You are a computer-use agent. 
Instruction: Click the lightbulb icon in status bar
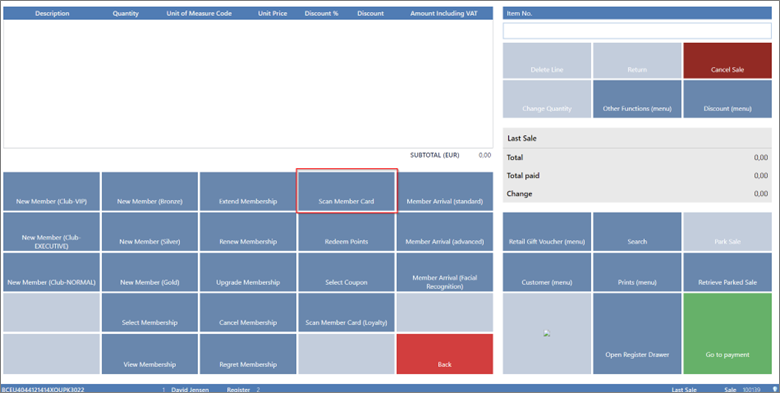pos(775,390)
